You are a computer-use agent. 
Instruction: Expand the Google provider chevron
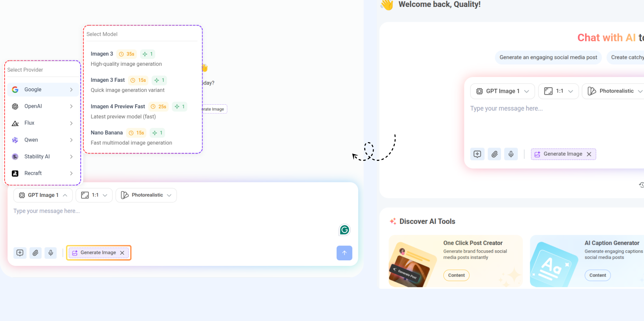click(x=71, y=90)
